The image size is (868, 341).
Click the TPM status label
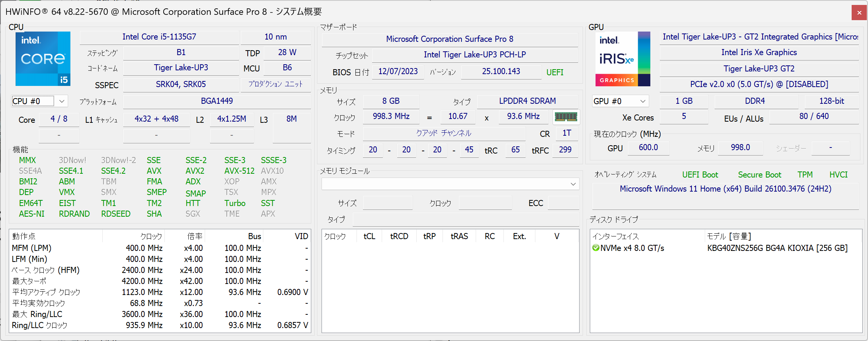click(x=805, y=175)
